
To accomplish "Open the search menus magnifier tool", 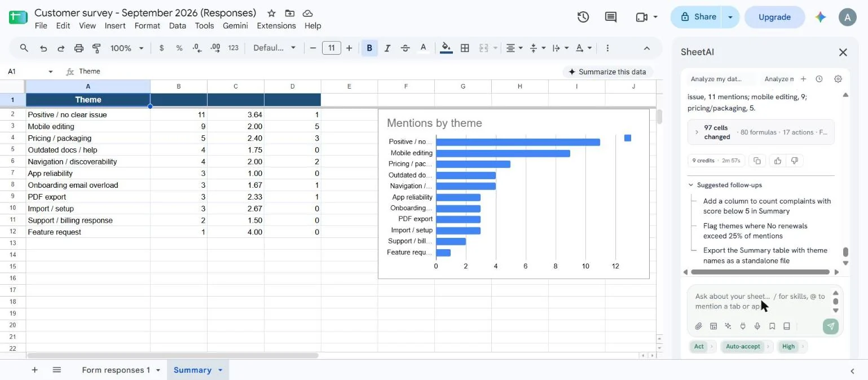I will point(24,48).
